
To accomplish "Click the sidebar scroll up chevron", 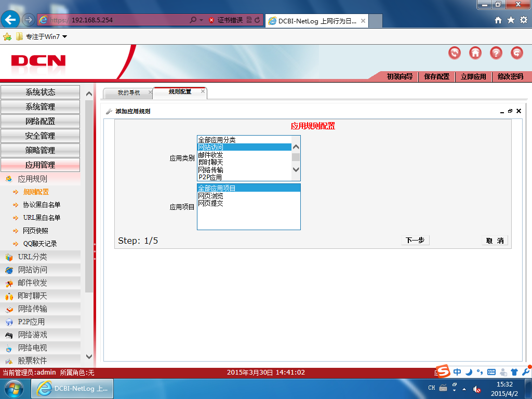I will point(89,94).
